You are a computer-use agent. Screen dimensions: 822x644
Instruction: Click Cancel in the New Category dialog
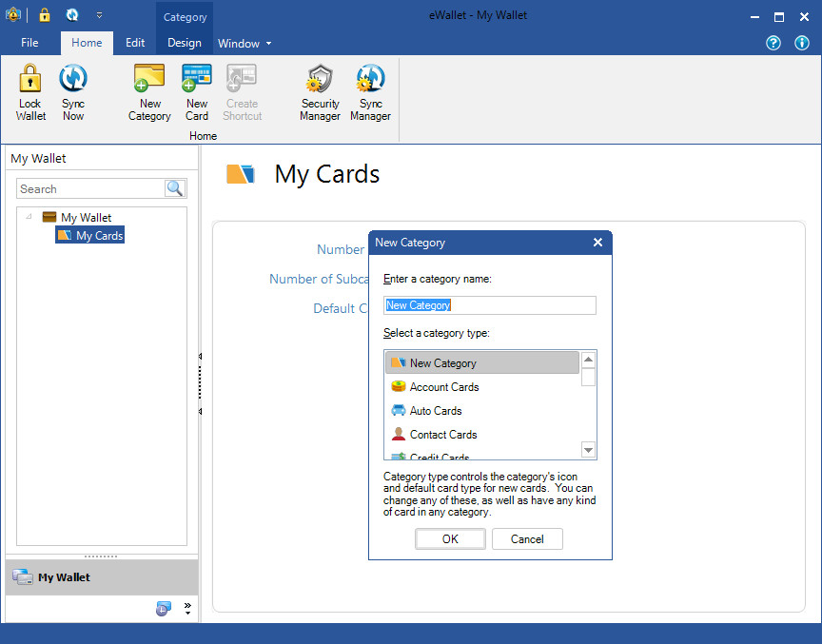pos(527,538)
